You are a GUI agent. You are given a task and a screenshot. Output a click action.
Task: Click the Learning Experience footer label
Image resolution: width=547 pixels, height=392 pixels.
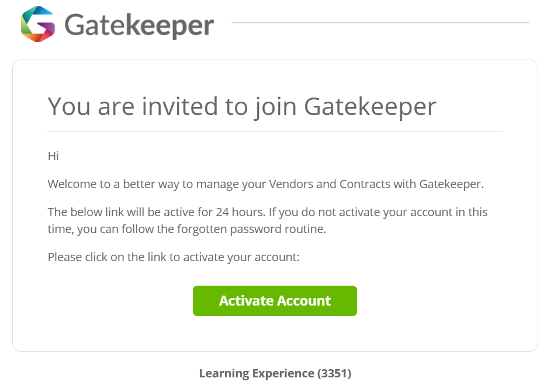coord(257,373)
